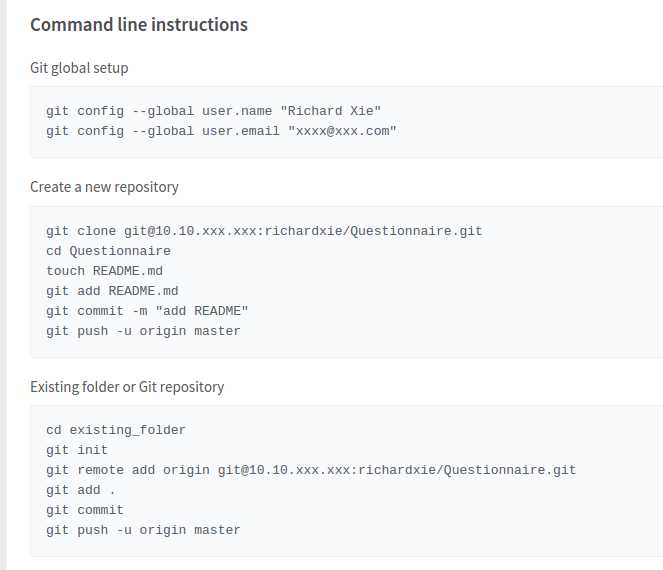Click the touch README.md line
This screenshot has height=570, width=663.
[x=104, y=271]
